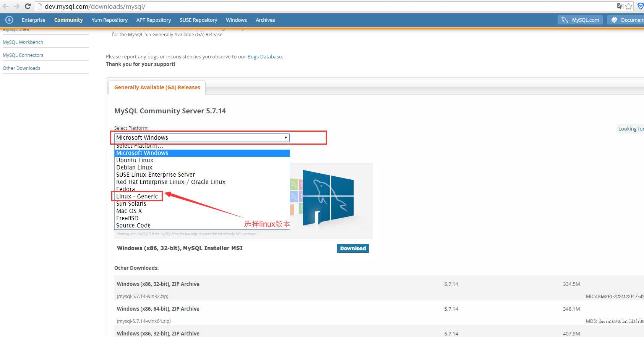Click the Looking for link on right
This screenshot has width=644, height=337.
[631, 129]
